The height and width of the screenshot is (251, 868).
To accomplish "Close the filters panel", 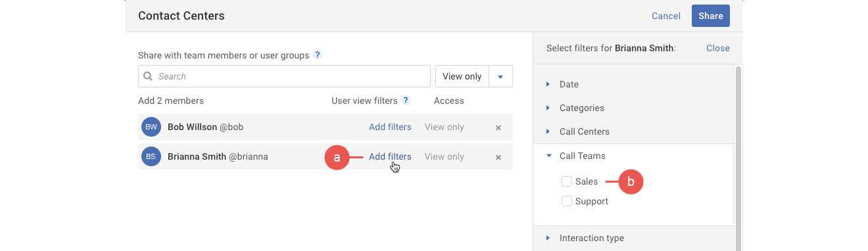I will (718, 48).
